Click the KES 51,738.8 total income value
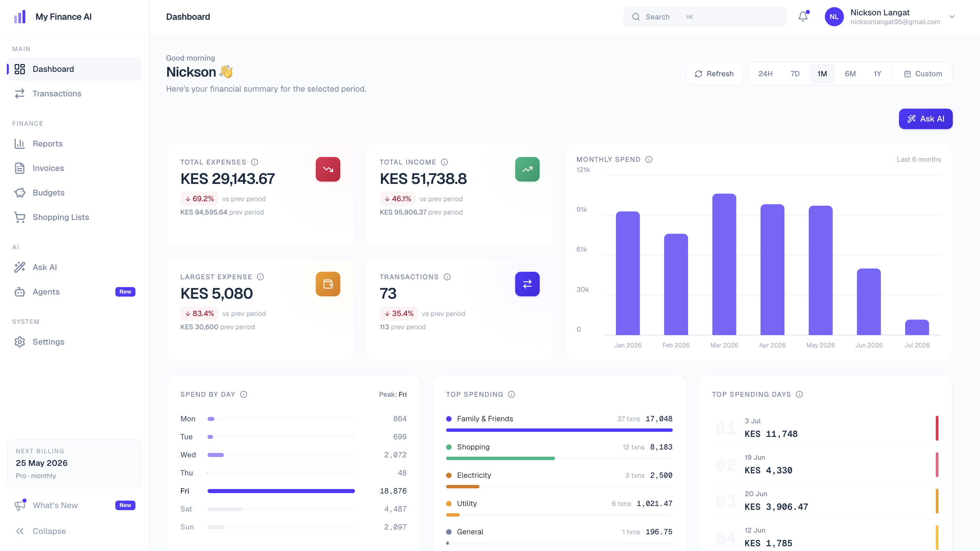The width and height of the screenshot is (980, 551). (423, 179)
